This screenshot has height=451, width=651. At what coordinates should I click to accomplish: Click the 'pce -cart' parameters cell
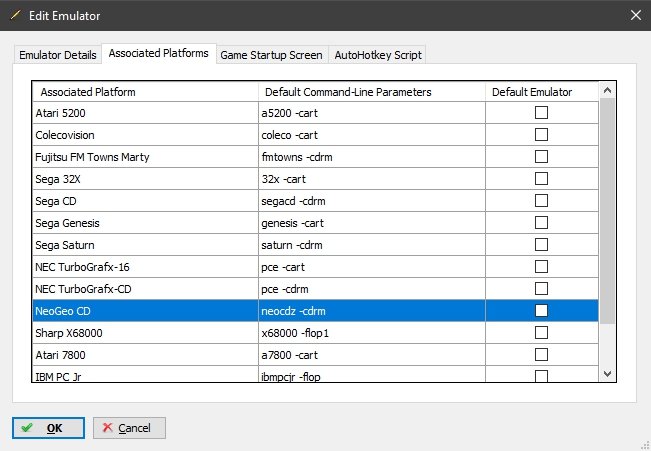pos(372,267)
